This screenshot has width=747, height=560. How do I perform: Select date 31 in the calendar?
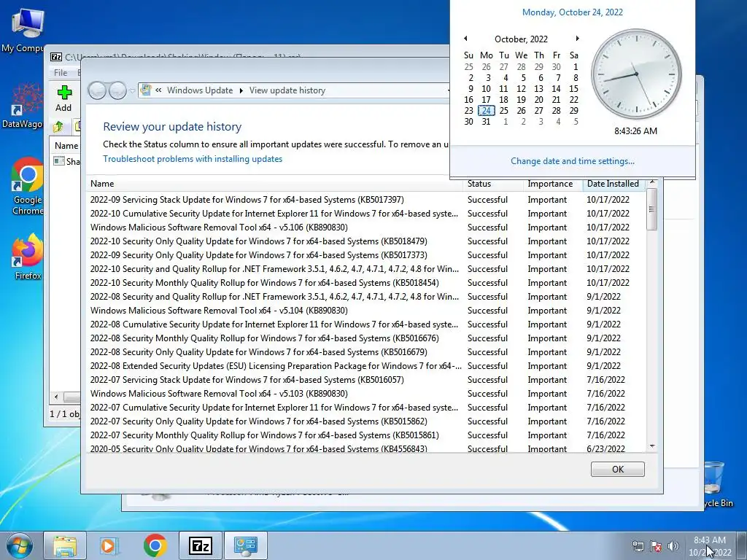click(486, 122)
